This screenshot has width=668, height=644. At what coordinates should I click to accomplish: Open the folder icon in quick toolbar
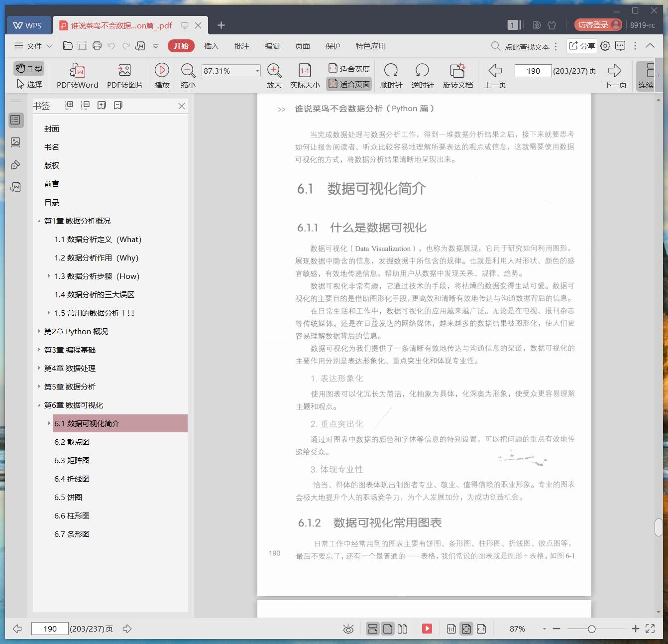pyautogui.click(x=68, y=46)
